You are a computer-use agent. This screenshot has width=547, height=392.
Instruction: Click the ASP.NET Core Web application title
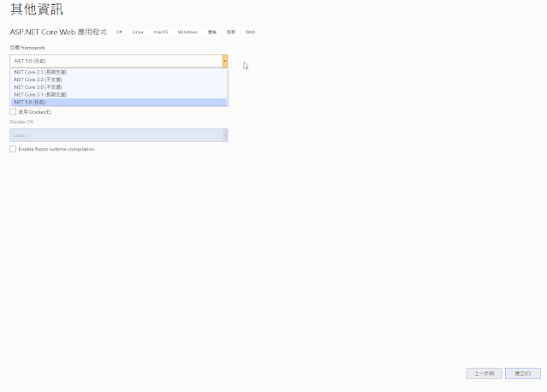click(x=58, y=32)
